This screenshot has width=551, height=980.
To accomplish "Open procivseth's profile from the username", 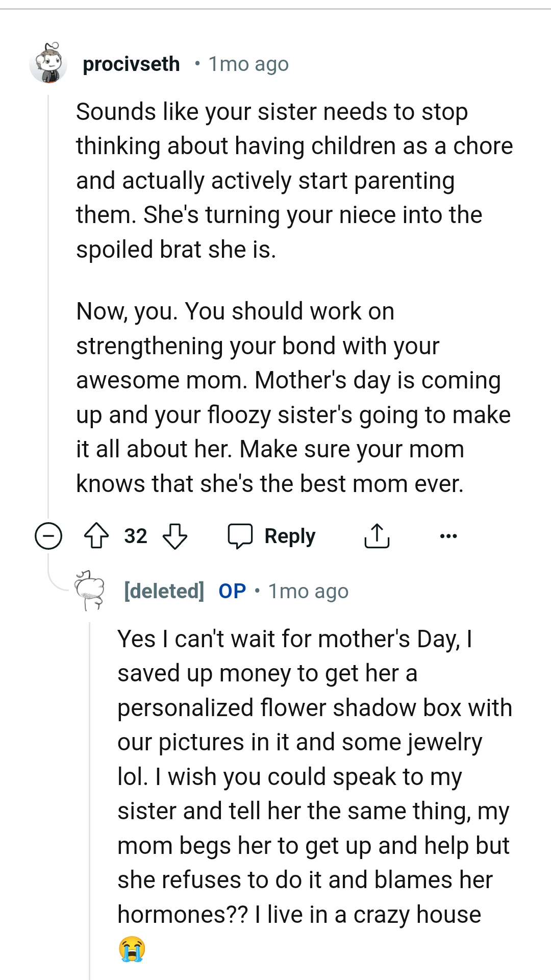I will click(x=131, y=64).
